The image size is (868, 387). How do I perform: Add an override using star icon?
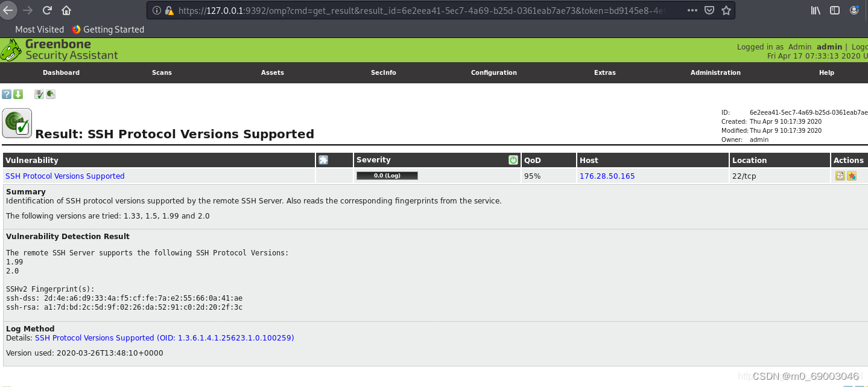852,176
